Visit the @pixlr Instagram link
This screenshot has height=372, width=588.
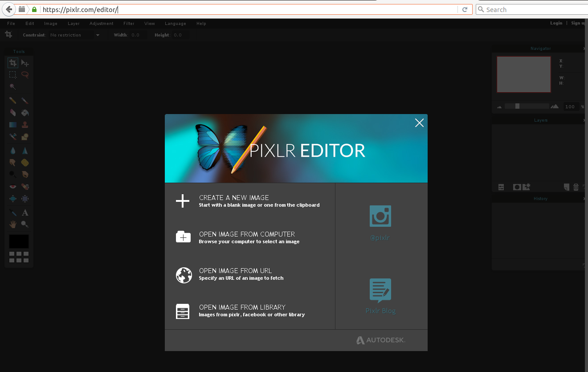point(380,223)
